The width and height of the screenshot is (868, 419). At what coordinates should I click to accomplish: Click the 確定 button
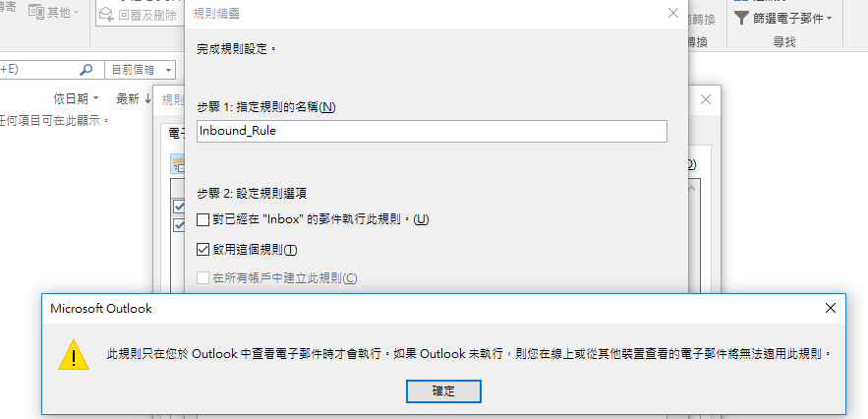[x=443, y=391]
